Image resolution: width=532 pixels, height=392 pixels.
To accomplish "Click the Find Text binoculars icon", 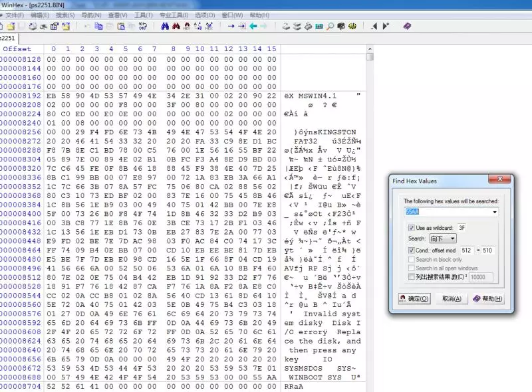I will click(x=166, y=27).
